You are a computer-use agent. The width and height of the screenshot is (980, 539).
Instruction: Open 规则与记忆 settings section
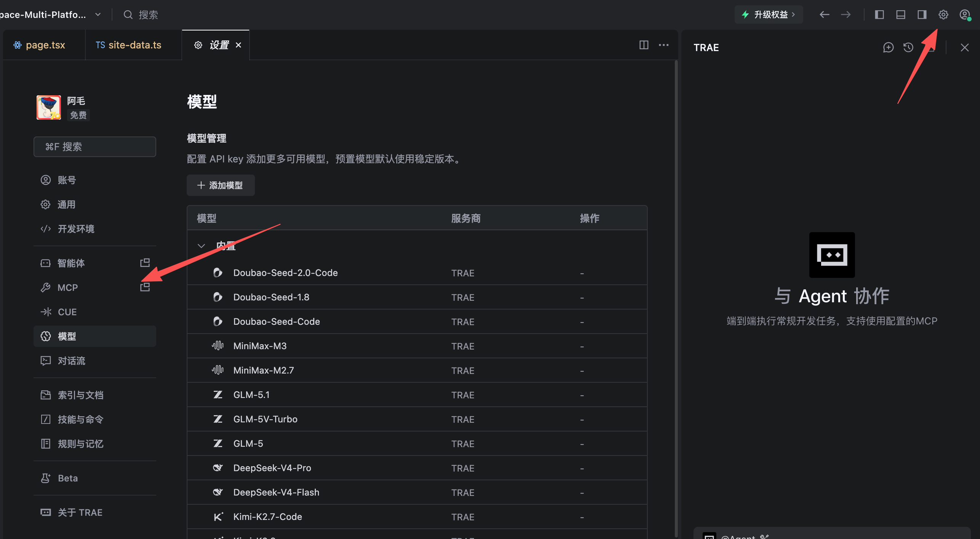click(x=94, y=444)
